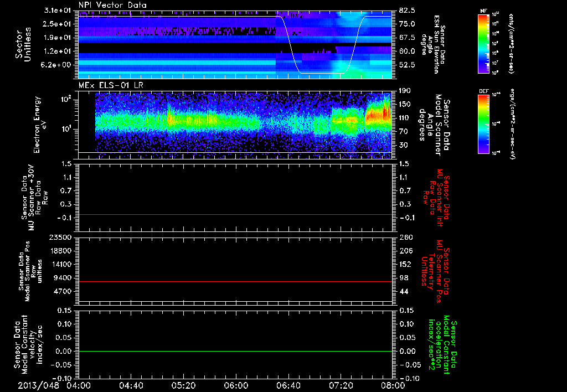Click the NF color scale bar
Image resolution: width=567 pixels, height=392 pixels.
click(484, 44)
